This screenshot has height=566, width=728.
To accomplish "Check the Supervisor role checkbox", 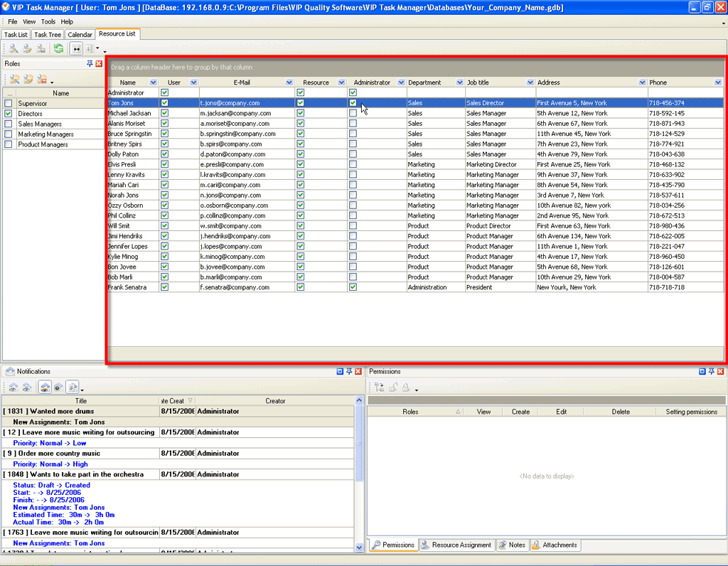I will 9,104.
